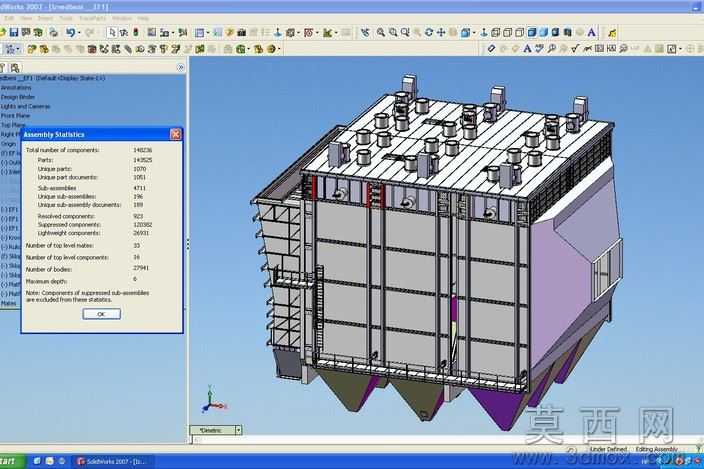Screen dimensions: 704x469
Task: Click the Editing Assembly status bar text
Action: pyautogui.click(x=656, y=449)
